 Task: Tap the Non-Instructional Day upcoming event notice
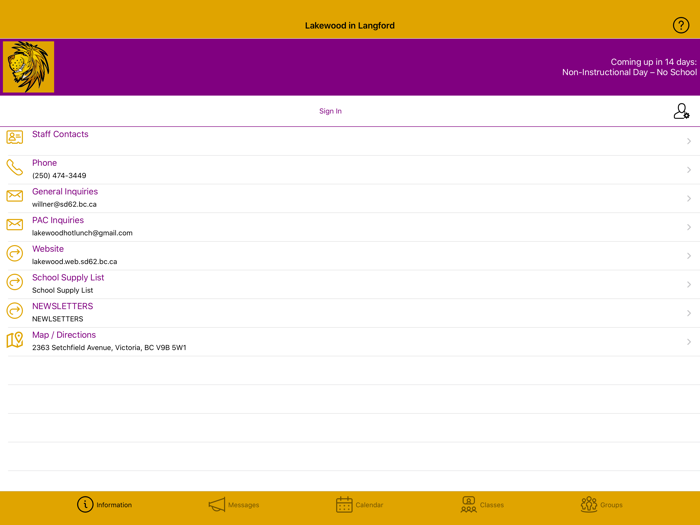pos(629,67)
